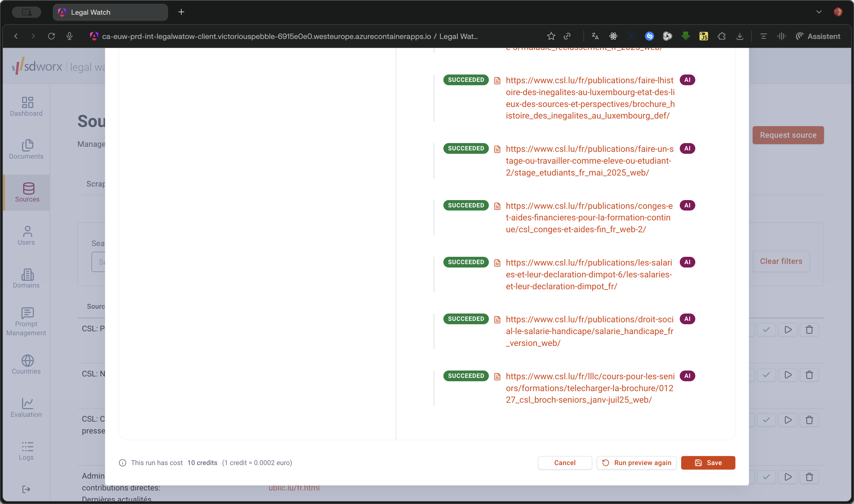Click the play icon in the CSL: N row
Screen dimensions: 854x504
click(788, 374)
